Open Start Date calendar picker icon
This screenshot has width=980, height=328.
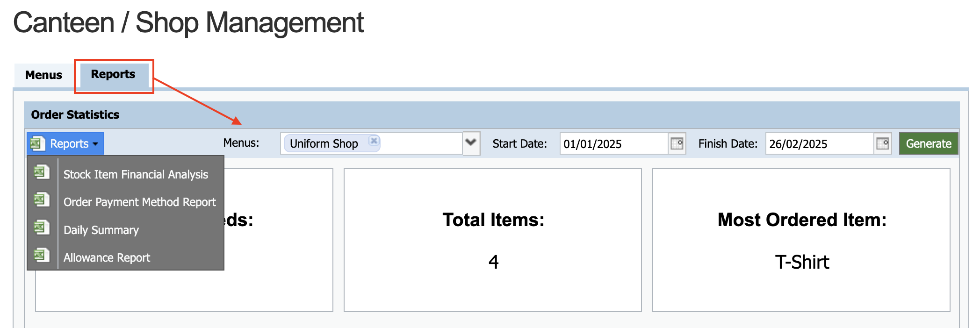pyautogui.click(x=677, y=143)
